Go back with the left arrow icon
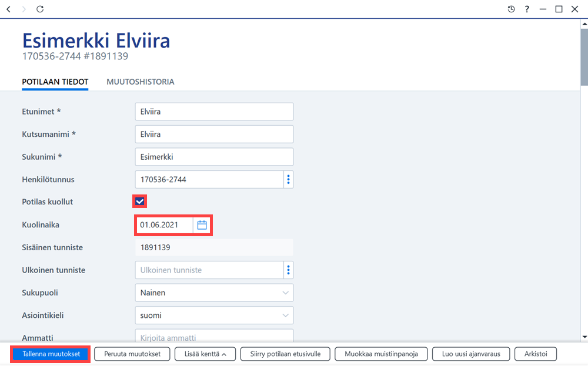 point(9,9)
